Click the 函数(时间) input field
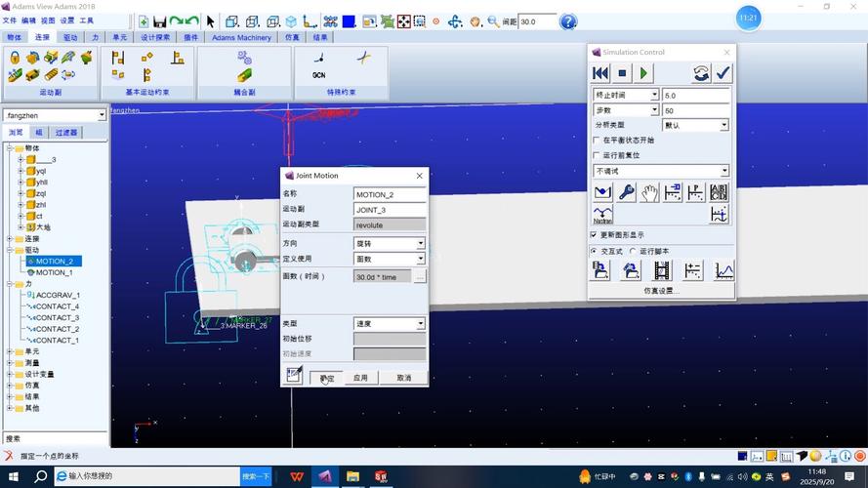Viewport: 868px width, 488px height. pyautogui.click(x=382, y=277)
